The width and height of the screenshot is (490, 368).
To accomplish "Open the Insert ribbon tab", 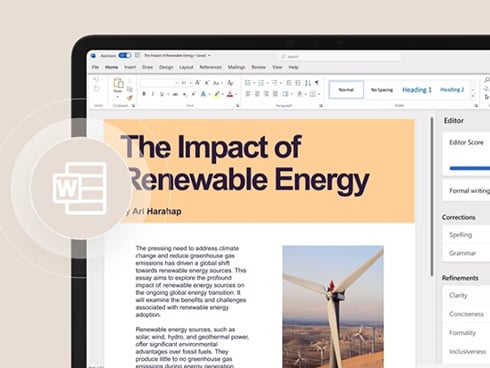I will pyautogui.click(x=130, y=67).
